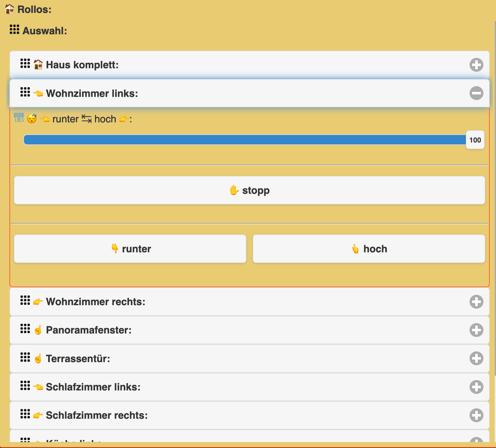
Task: Click the grid icon next to Schlafzimmer links
Action: [25, 385]
